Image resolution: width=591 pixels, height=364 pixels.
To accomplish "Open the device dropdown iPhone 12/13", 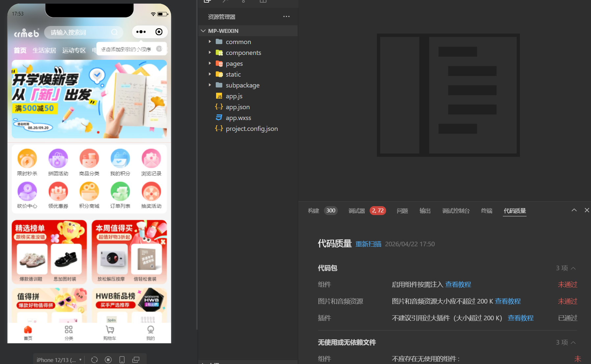I will [59, 360].
